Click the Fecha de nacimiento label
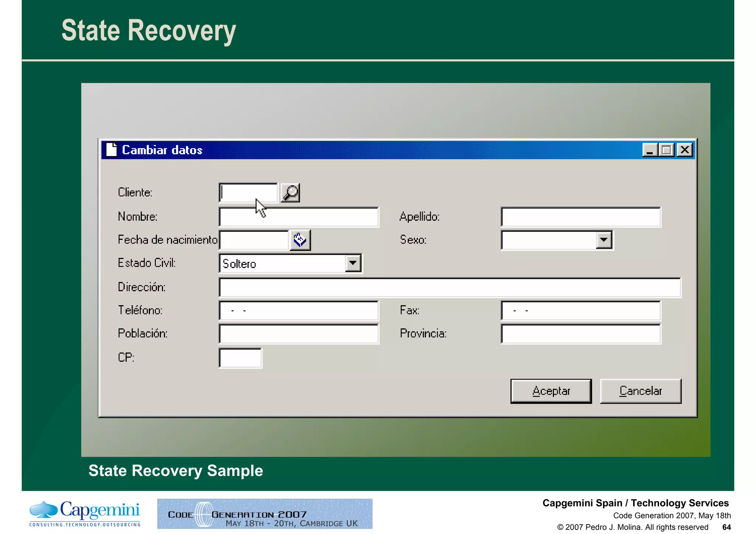 coord(168,240)
